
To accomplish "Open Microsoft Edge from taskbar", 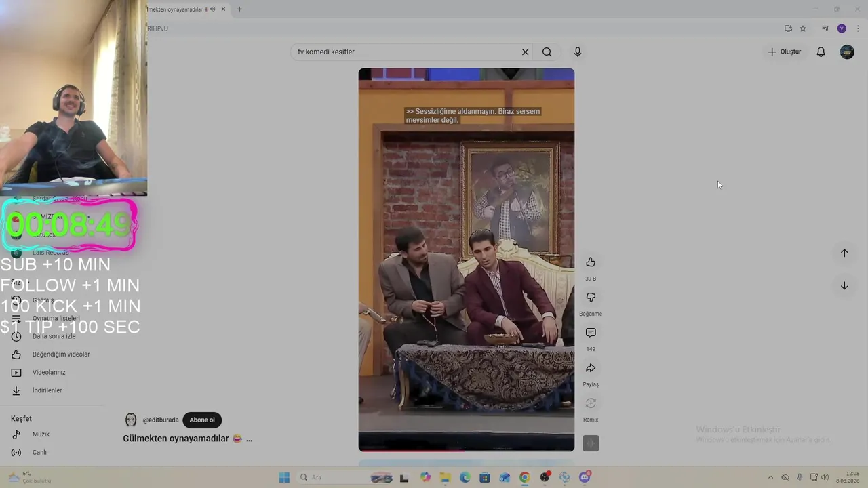I will [x=465, y=477].
